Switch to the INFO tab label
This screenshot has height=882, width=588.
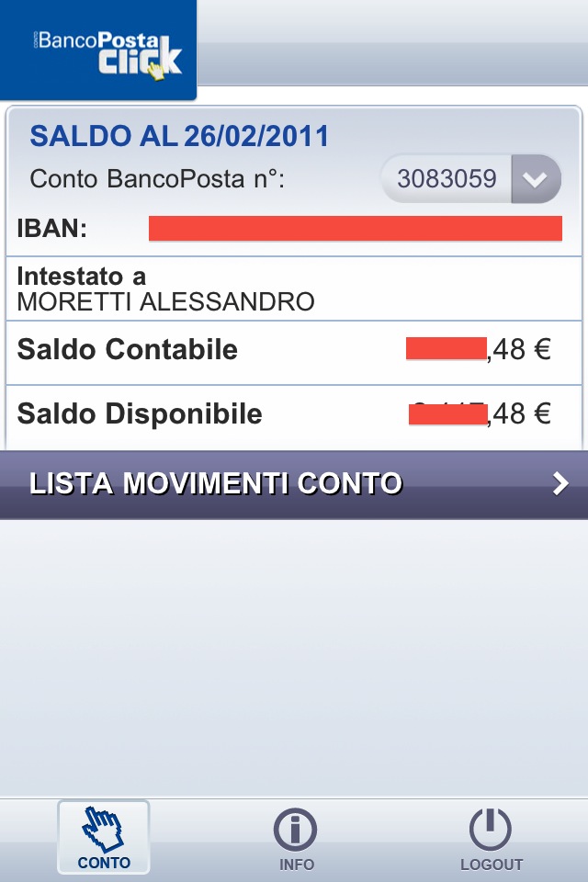coord(297,864)
